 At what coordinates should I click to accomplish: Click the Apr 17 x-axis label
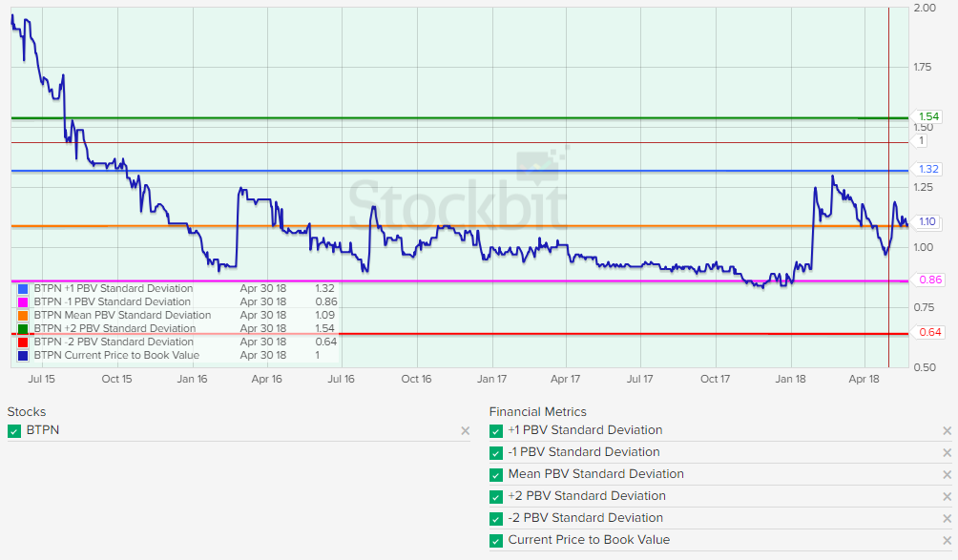coord(565,380)
